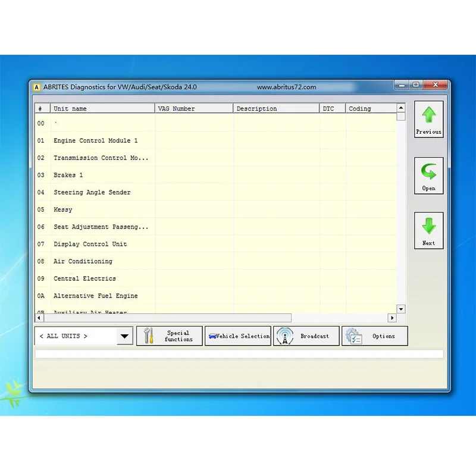The height and width of the screenshot is (476, 476).
Task: Click the Coding column header
Action: click(371, 108)
